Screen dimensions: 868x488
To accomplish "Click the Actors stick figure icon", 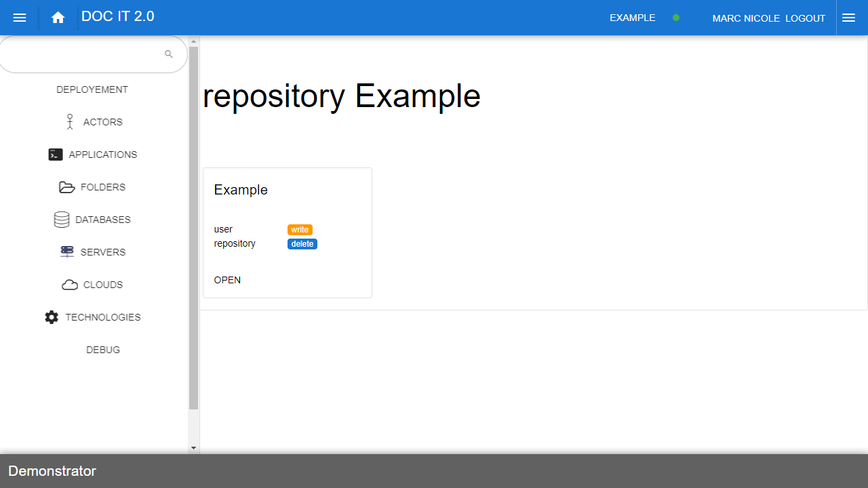I will 69,122.
